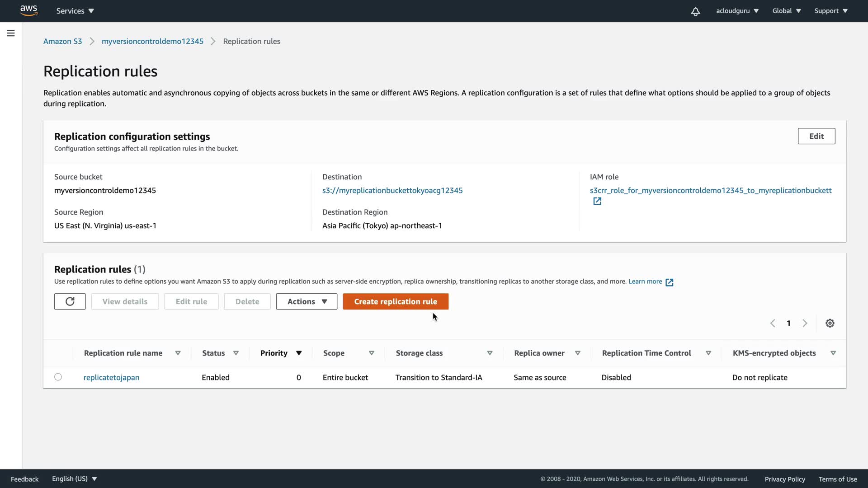Click the IAM role external link icon

point(597,201)
